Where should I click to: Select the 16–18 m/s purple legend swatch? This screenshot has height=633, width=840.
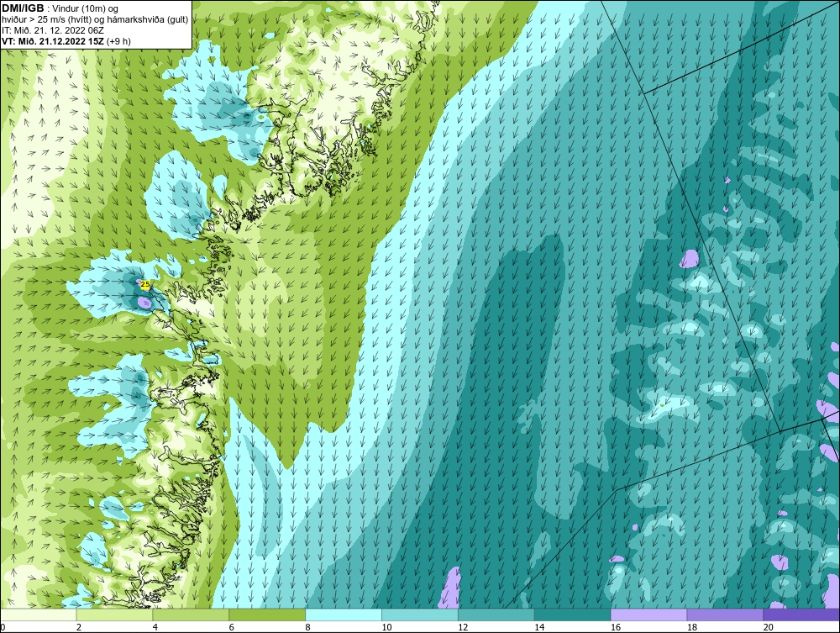tap(648, 615)
